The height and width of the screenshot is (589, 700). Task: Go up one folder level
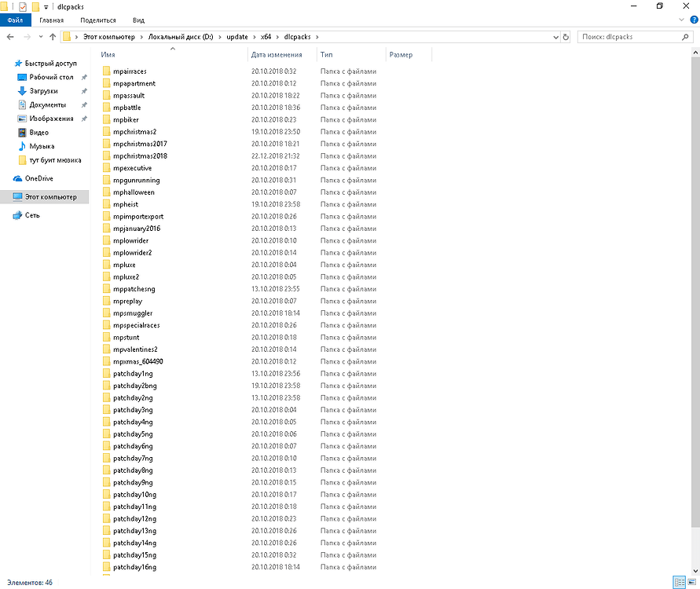tap(53, 37)
